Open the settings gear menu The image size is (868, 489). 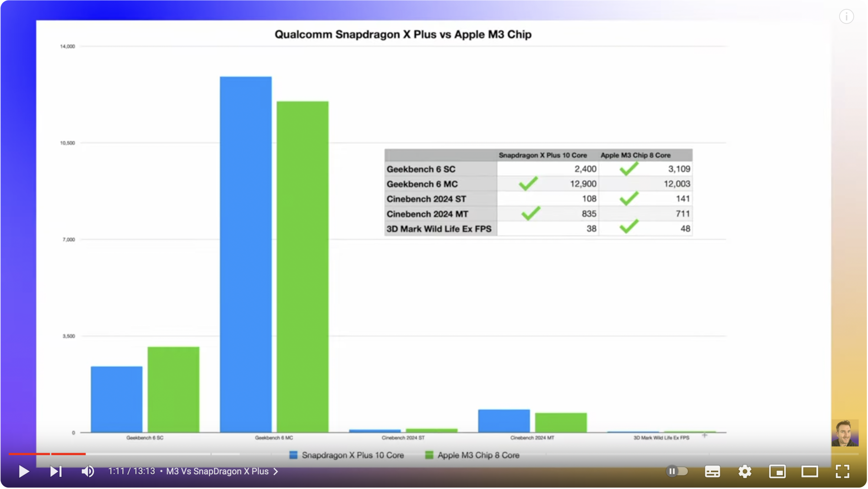745,472
